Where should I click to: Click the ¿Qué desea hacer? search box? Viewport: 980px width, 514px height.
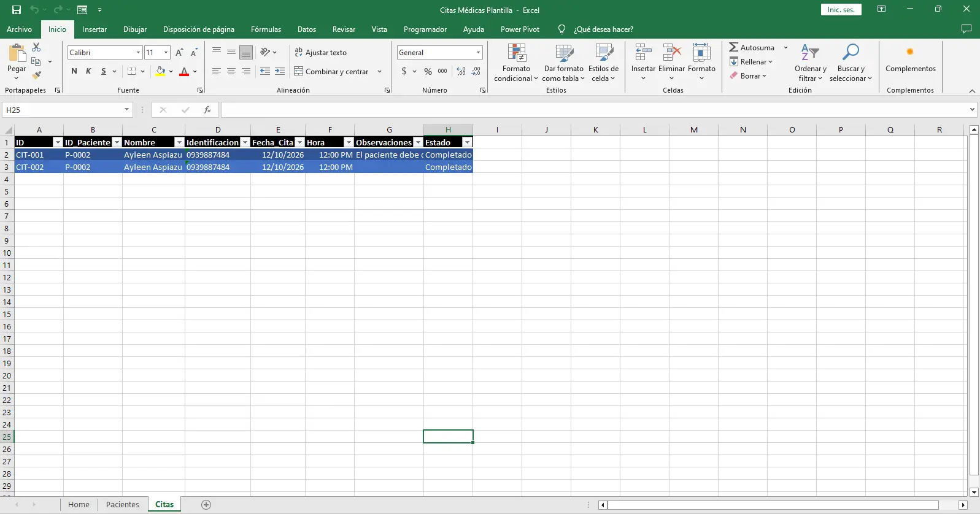point(603,29)
